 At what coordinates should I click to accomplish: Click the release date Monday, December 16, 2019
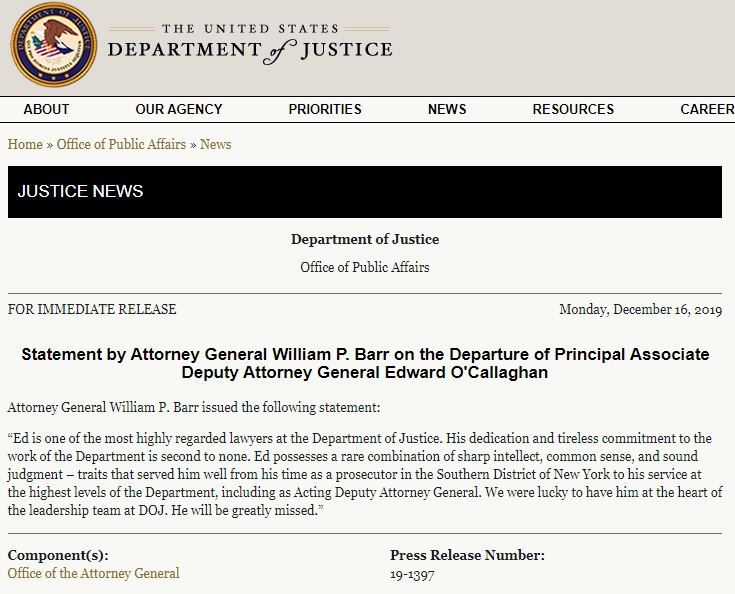pos(640,309)
